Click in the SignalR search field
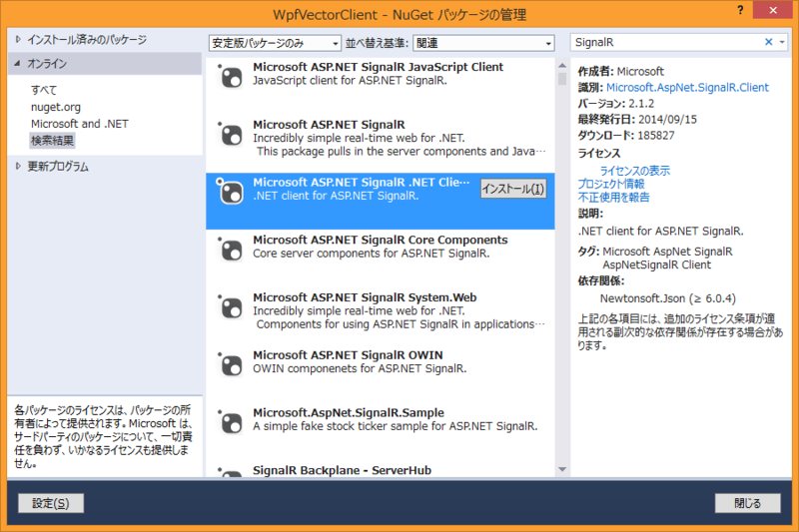 (665, 42)
